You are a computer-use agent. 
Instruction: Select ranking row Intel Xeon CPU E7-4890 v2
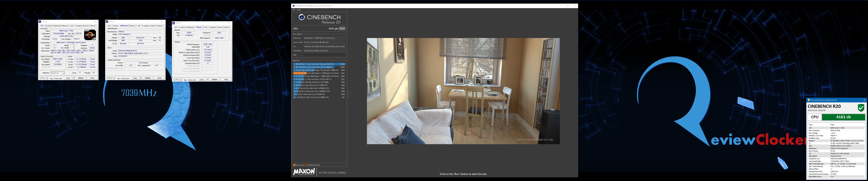pos(319,67)
